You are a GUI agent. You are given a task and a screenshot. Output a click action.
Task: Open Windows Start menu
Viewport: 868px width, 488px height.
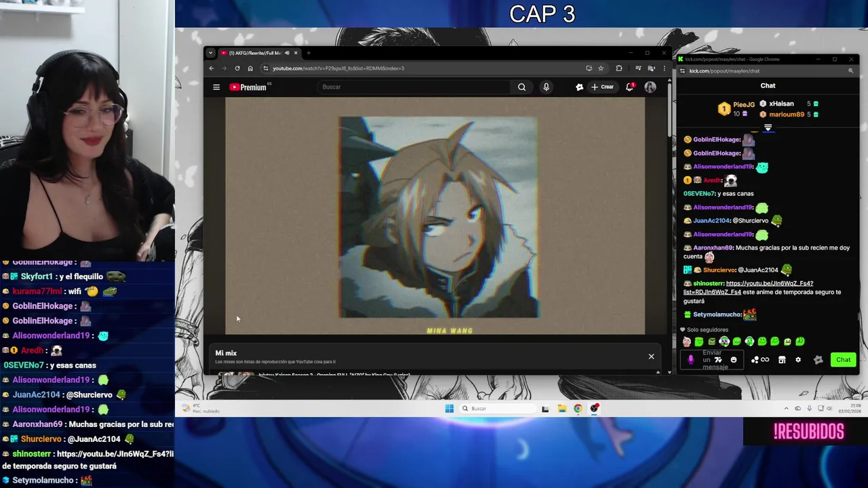[449, 409]
